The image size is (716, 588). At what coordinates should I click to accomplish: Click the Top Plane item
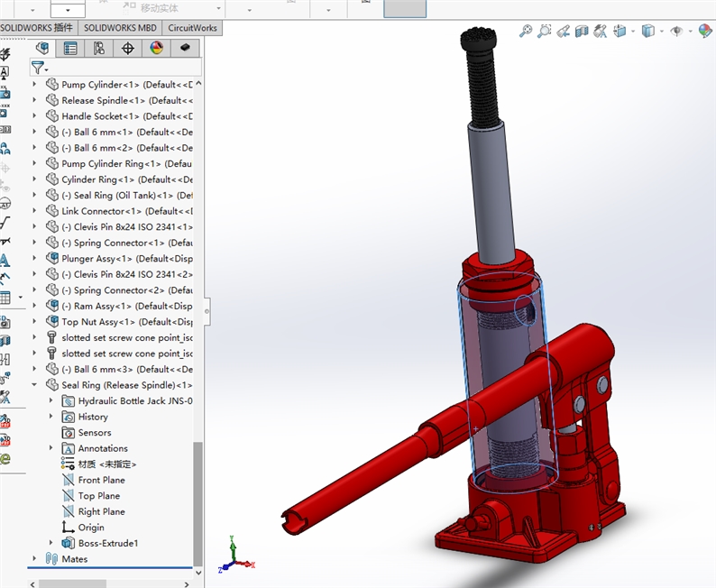tap(99, 495)
